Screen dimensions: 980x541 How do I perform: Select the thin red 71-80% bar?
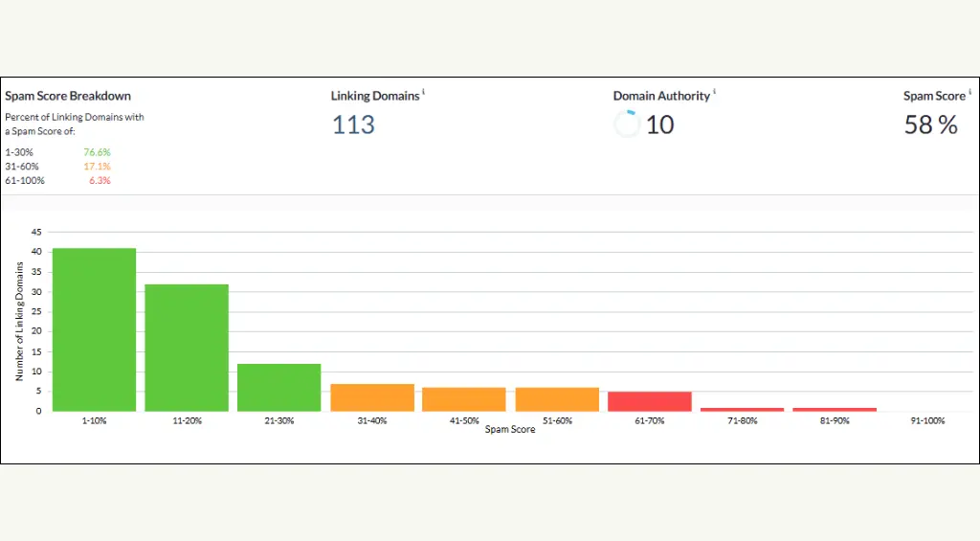pos(743,409)
